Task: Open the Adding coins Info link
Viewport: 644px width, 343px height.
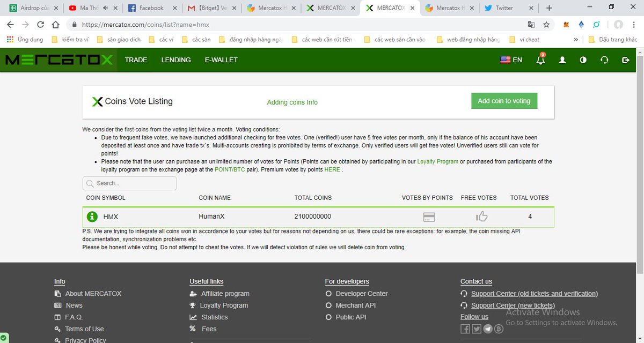Action: click(292, 102)
